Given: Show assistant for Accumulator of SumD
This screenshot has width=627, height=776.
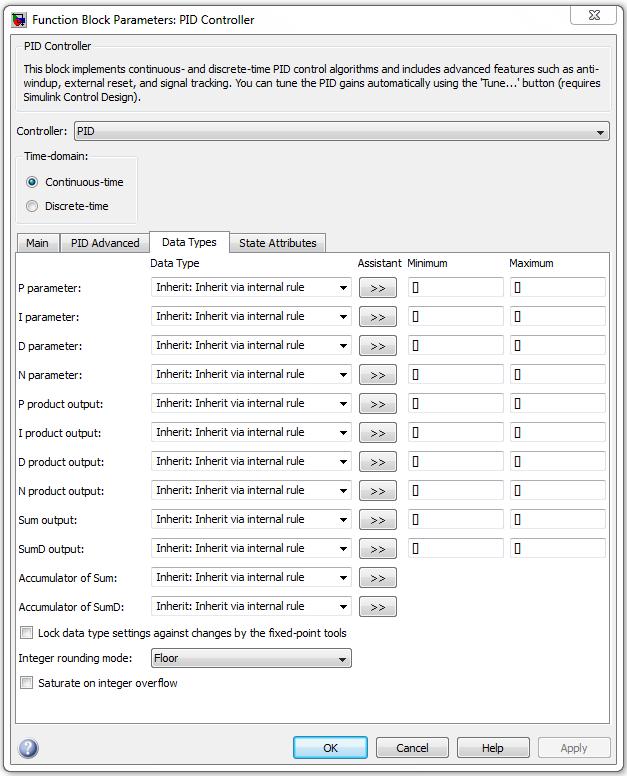Looking at the screenshot, I should (378, 607).
